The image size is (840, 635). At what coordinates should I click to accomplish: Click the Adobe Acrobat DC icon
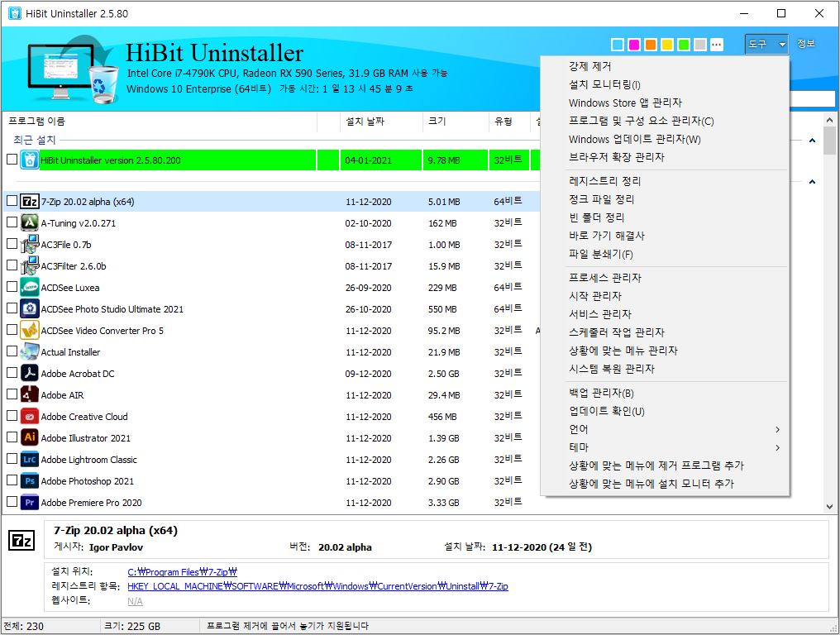(30, 374)
